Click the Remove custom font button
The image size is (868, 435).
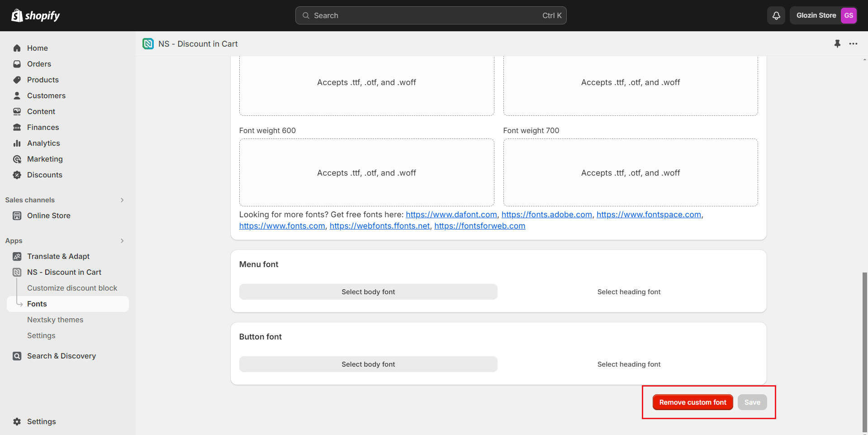pos(693,402)
